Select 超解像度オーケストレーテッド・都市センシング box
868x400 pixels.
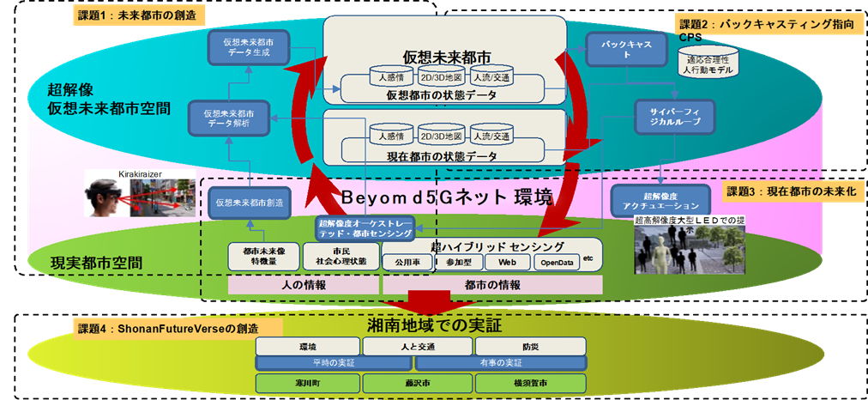point(366,229)
